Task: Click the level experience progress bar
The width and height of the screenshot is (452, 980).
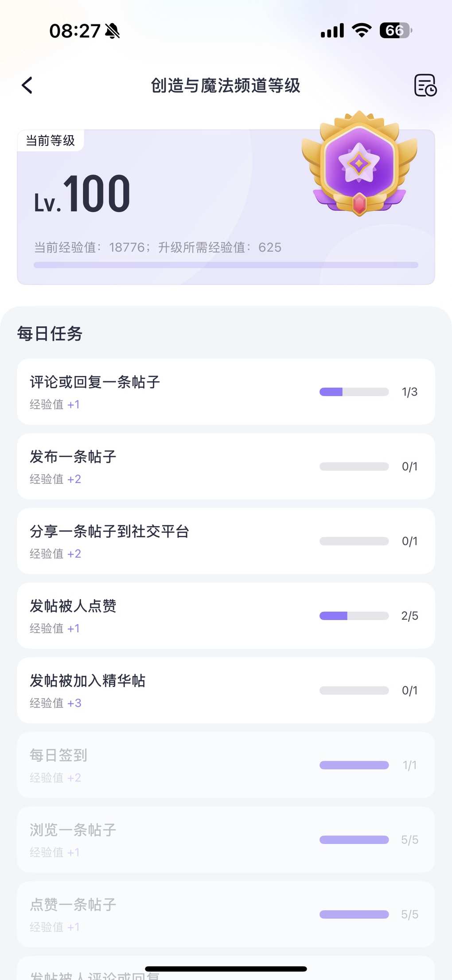Action: click(x=226, y=265)
